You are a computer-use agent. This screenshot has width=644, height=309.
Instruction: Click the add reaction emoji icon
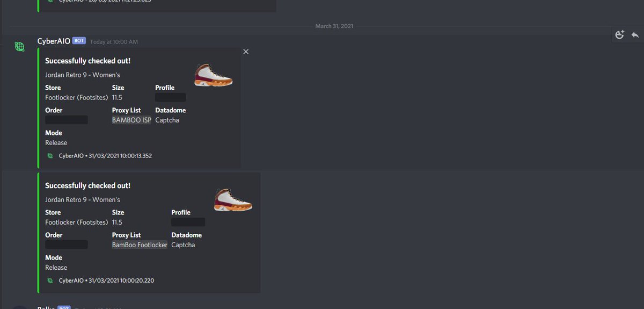620,34
